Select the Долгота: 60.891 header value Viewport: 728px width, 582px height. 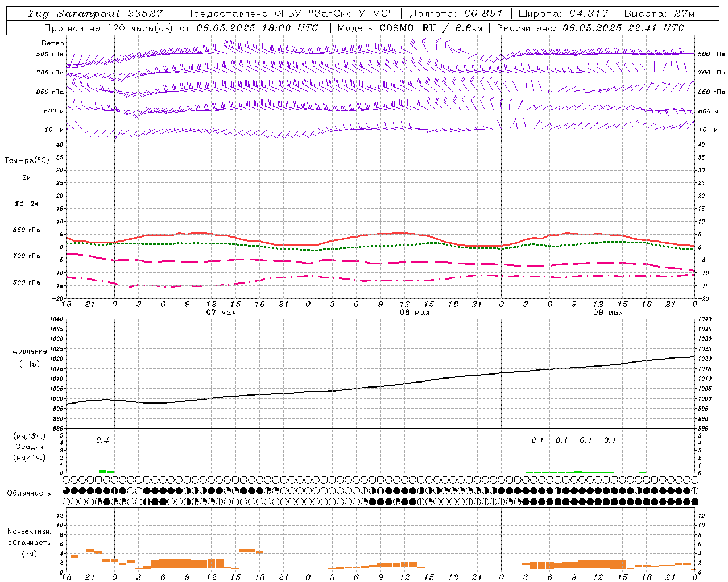point(457,14)
